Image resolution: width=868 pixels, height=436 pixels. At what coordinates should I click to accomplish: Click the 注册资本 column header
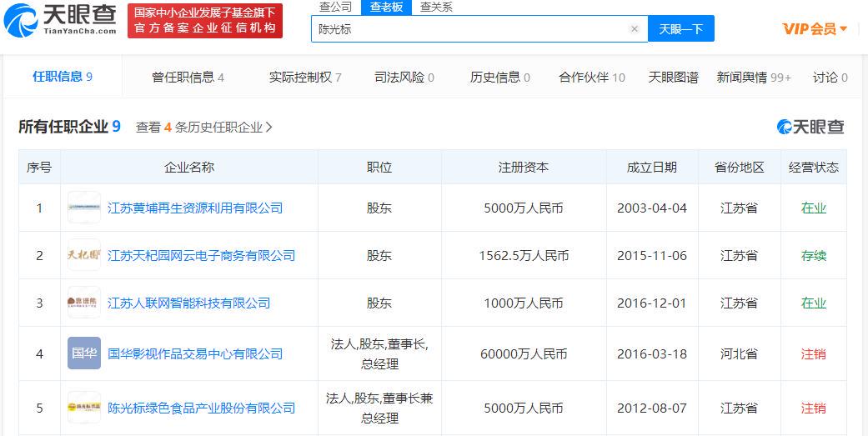tap(524, 167)
